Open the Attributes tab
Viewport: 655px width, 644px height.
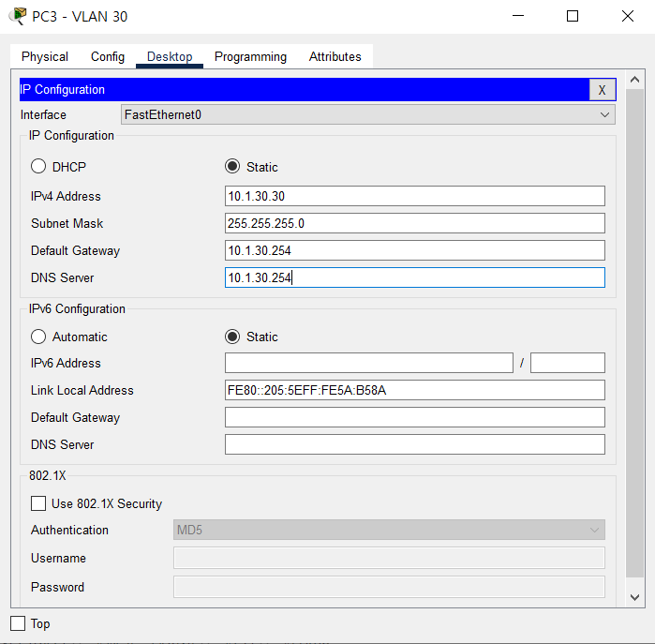[x=335, y=56]
